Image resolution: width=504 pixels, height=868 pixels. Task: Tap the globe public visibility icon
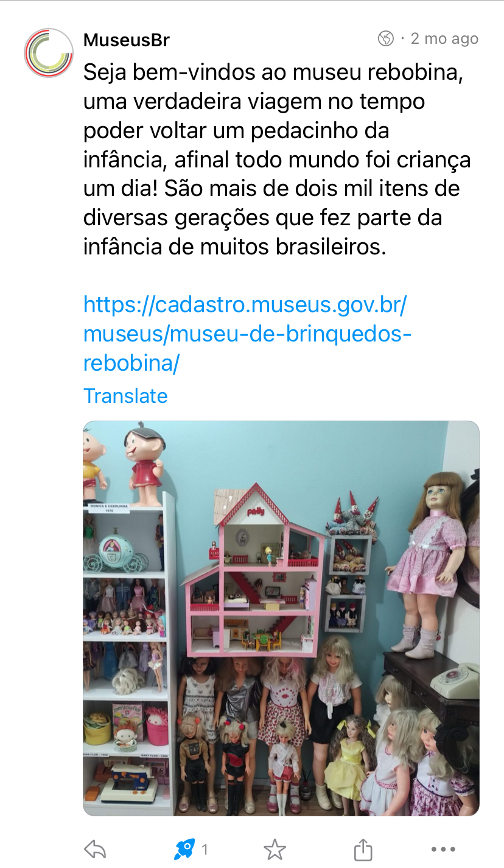point(386,39)
